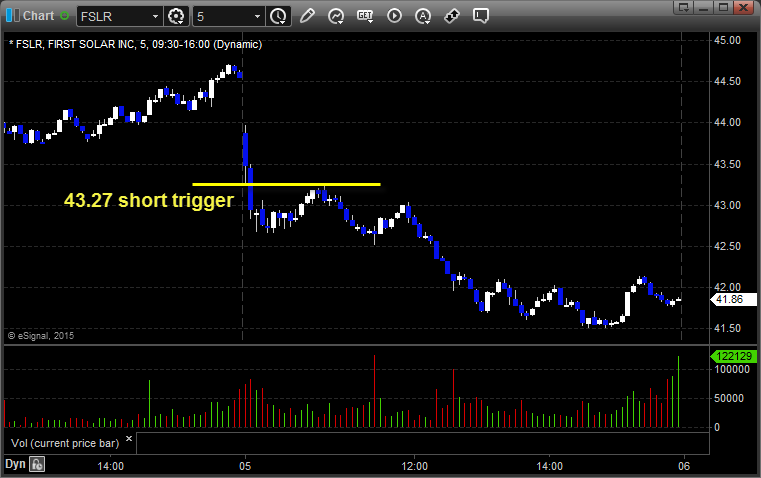
Task: Click the Vol (current price bar) label
Action: pyautogui.click(x=65, y=443)
